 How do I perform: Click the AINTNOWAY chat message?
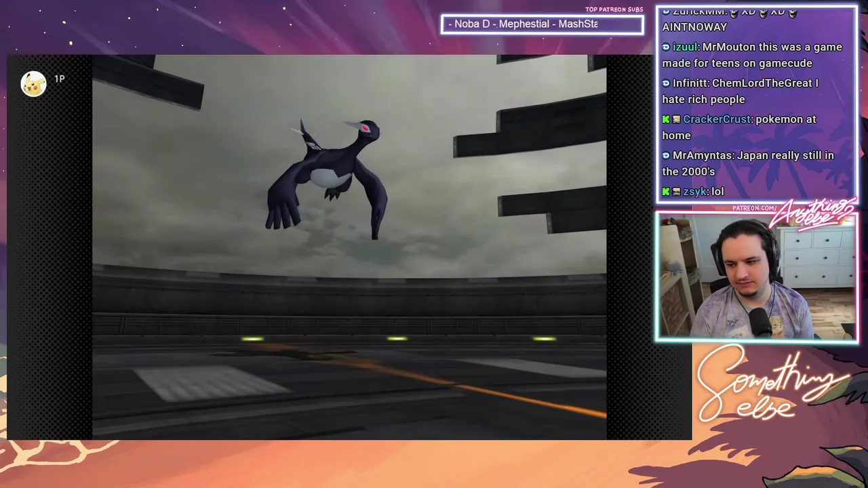(x=694, y=27)
